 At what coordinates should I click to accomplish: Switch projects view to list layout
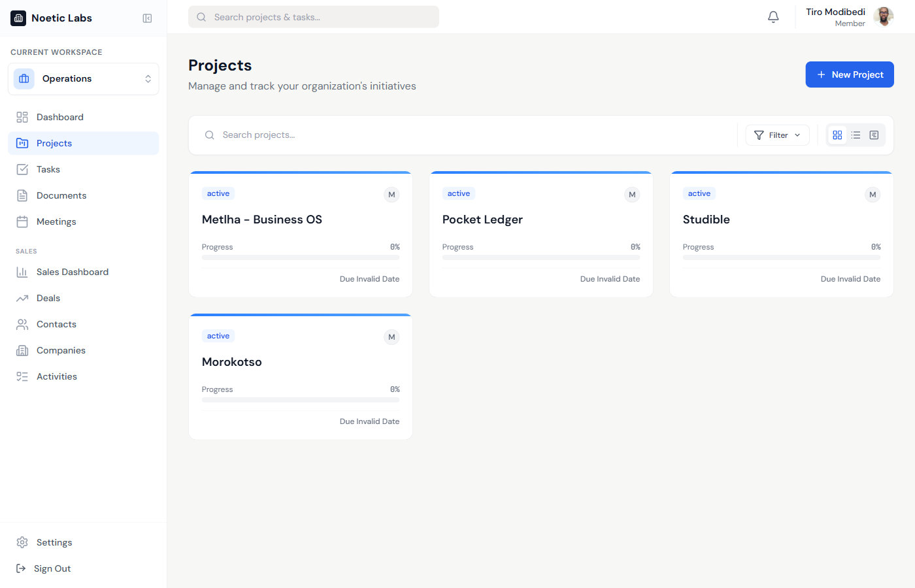point(856,135)
